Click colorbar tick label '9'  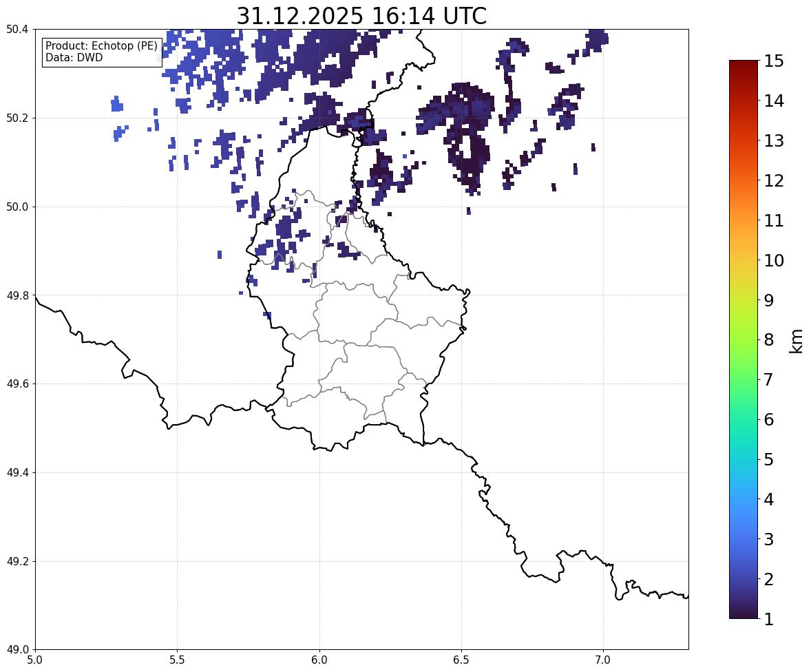tap(769, 300)
